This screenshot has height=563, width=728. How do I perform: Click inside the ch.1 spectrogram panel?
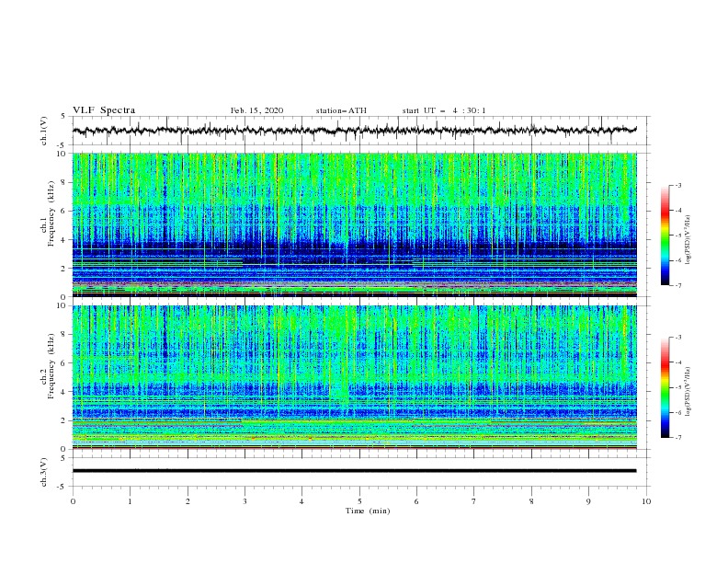(354, 224)
